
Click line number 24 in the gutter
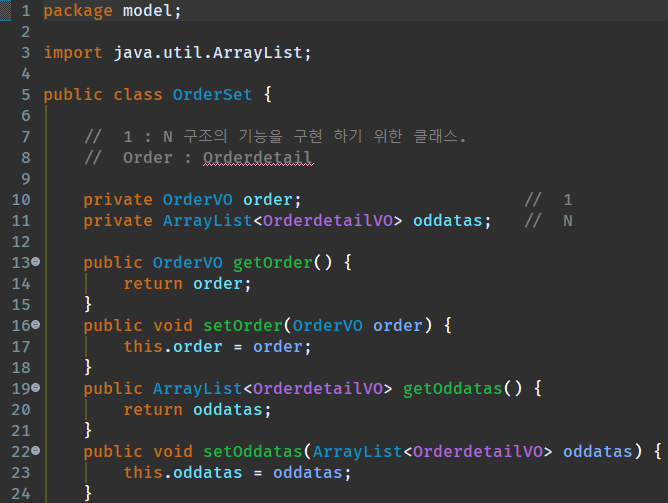tap(21, 494)
